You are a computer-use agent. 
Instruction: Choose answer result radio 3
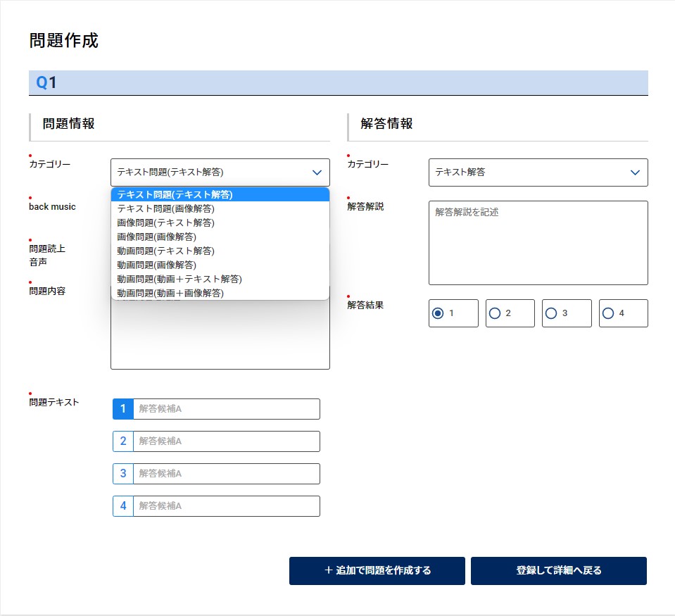tap(551, 313)
